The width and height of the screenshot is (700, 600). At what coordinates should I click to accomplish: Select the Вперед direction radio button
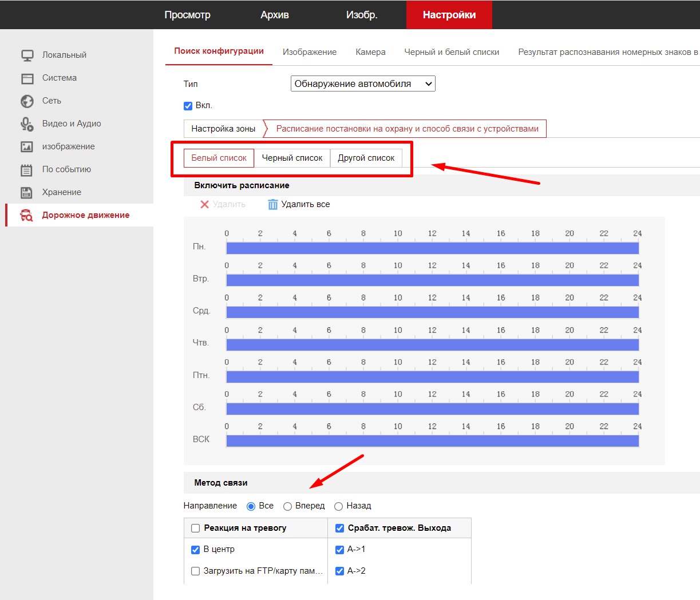pos(287,506)
